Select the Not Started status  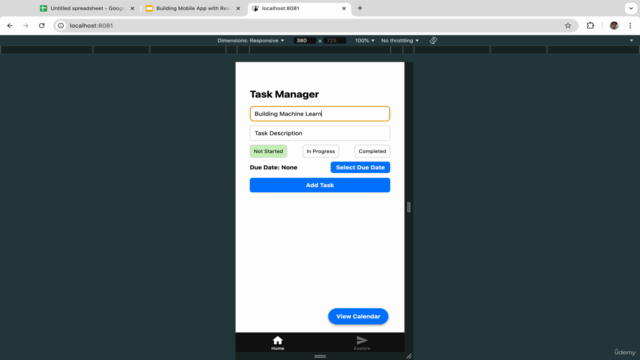coord(268,151)
